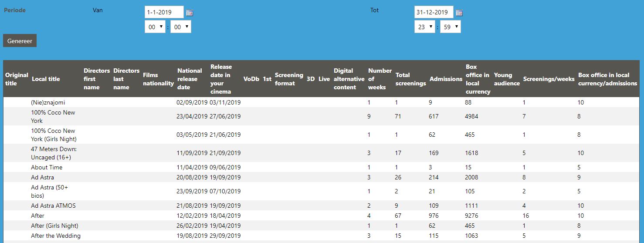This screenshot has width=644, height=243.
Task: Click admissions value 169
Action: pyautogui.click(x=434, y=153)
